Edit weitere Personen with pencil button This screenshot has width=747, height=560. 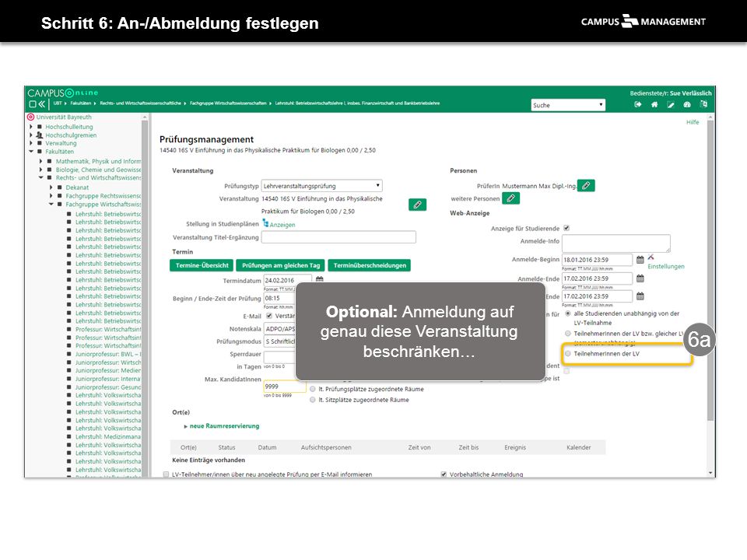tap(510, 198)
